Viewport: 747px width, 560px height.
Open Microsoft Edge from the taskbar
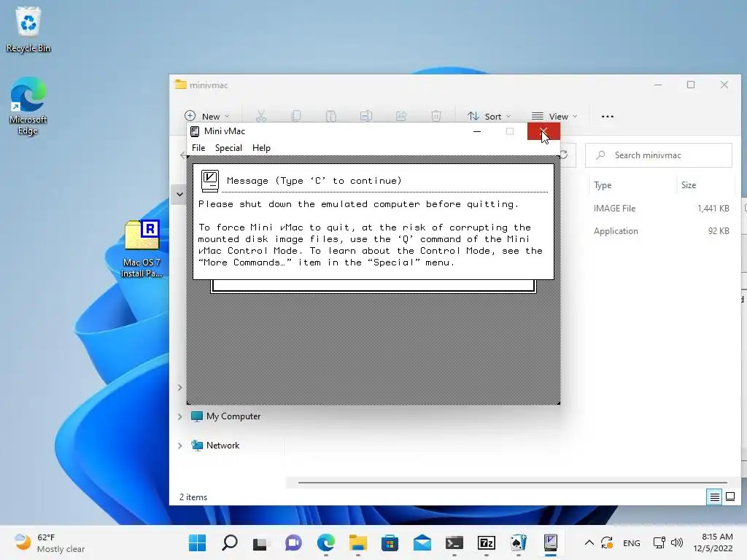(326, 542)
